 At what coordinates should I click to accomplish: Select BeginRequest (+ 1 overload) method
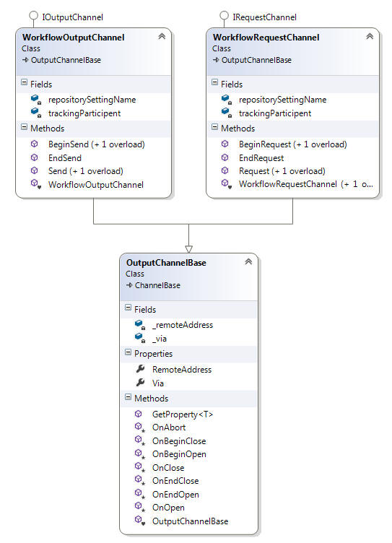pos(292,144)
